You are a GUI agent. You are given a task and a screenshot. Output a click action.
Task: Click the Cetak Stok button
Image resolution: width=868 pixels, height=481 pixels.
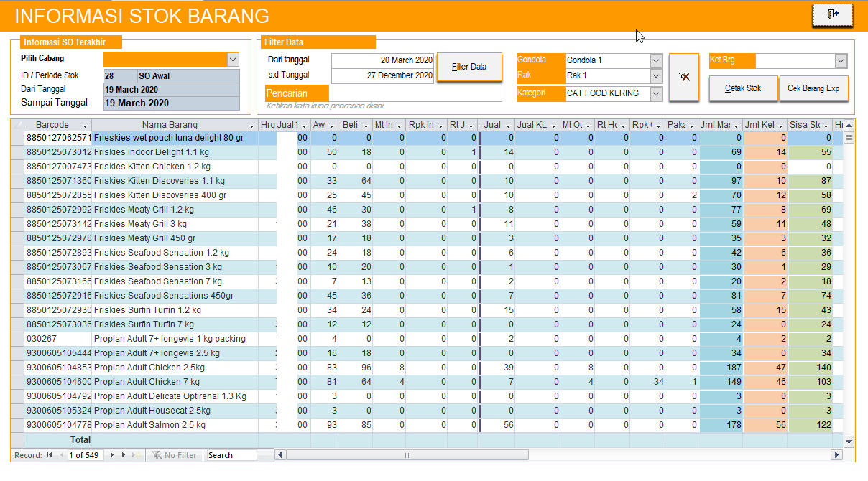743,88
